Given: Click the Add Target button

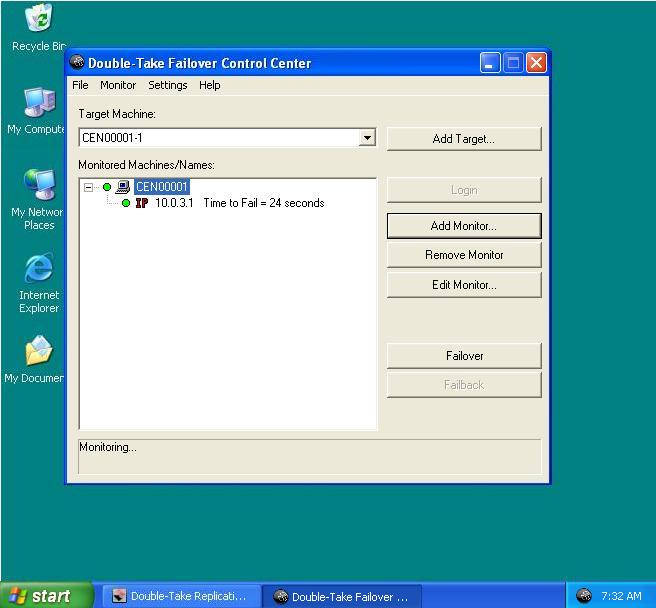Looking at the screenshot, I should [463, 139].
